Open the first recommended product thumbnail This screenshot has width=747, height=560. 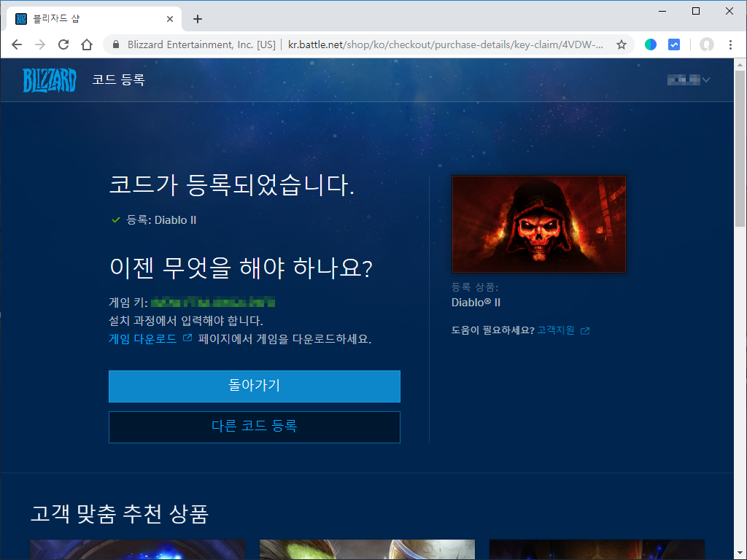tap(138, 550)
